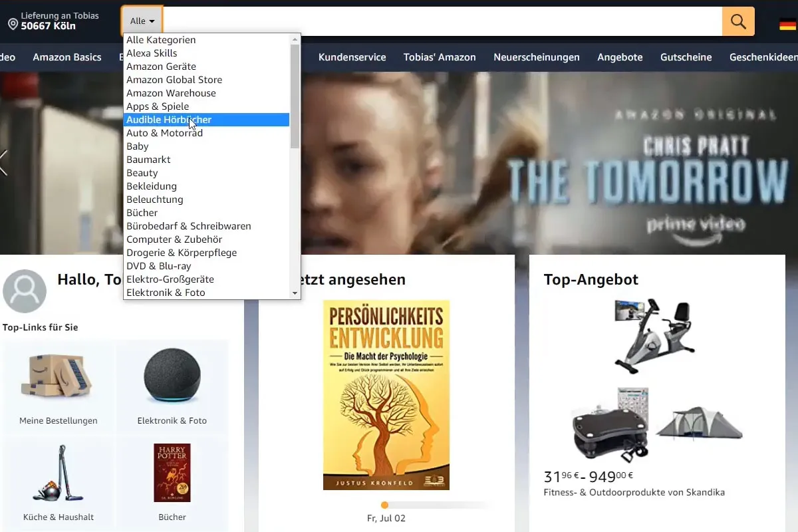This screenshot has height=532, width=798.
Task: Select Baby from the category list
Action: 207,146
